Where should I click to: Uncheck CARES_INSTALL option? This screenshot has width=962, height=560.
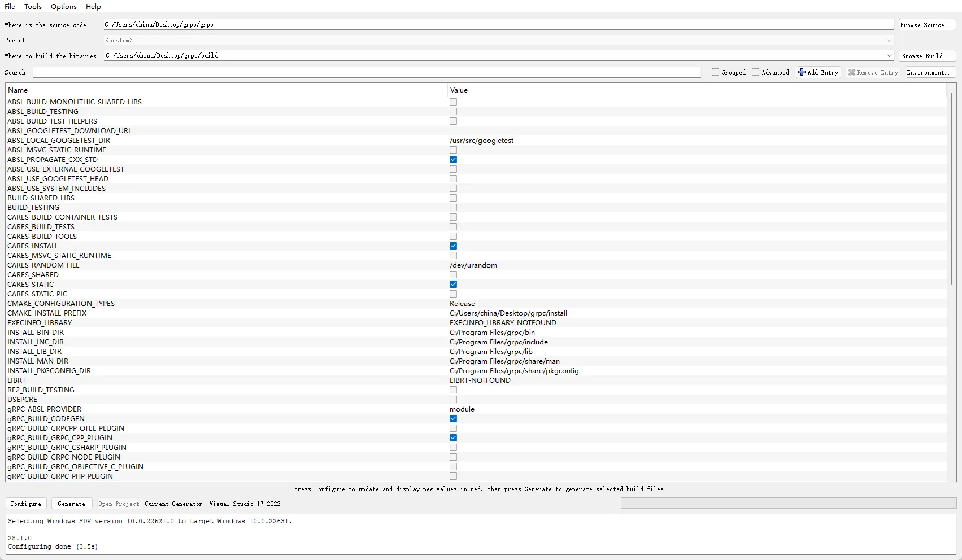(x=453, y=246)
